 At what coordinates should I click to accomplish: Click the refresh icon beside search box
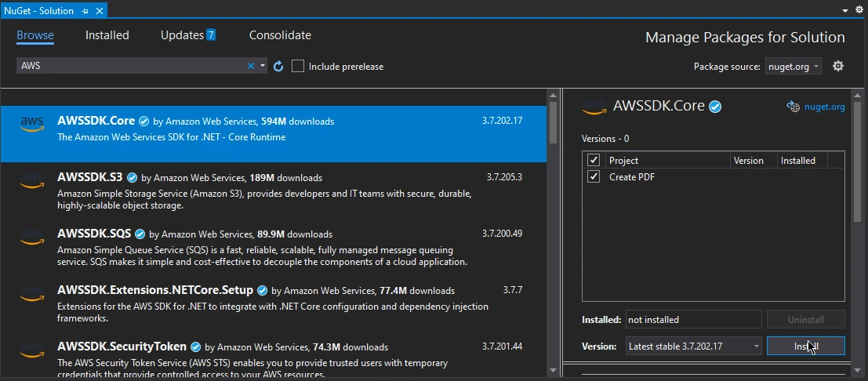[x=278, y=67]
